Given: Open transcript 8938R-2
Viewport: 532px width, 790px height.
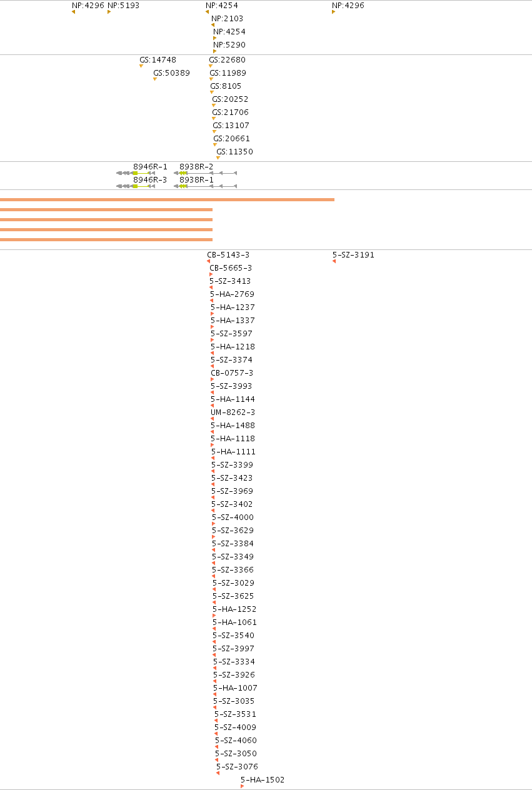Looking at the screenshot, I should (x=196, y=167).
